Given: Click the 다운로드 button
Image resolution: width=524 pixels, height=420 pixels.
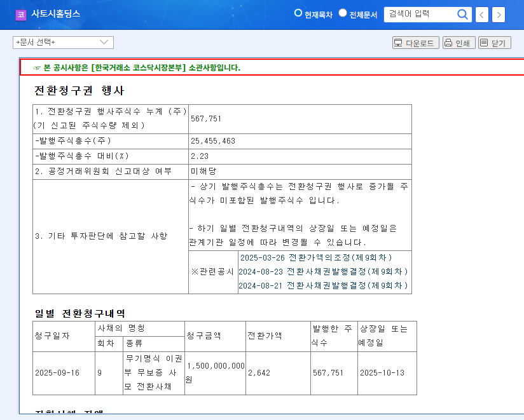Looking at the screenshot, I should click(415, 43).
